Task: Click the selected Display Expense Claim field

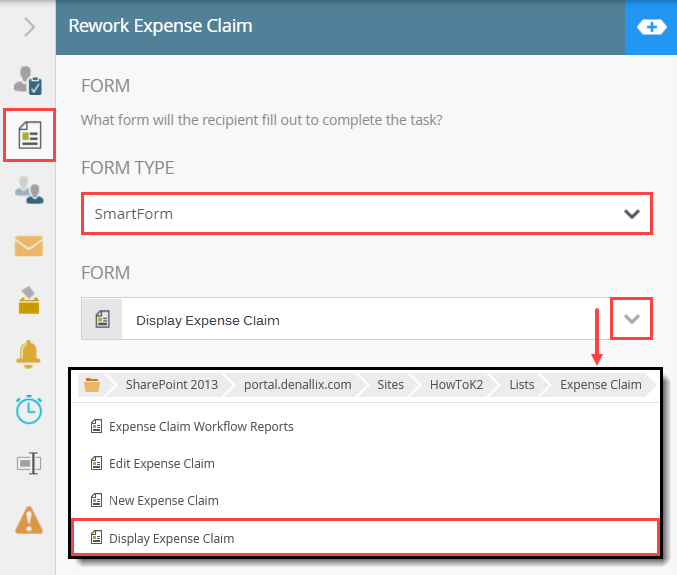Action: [367, 319]
